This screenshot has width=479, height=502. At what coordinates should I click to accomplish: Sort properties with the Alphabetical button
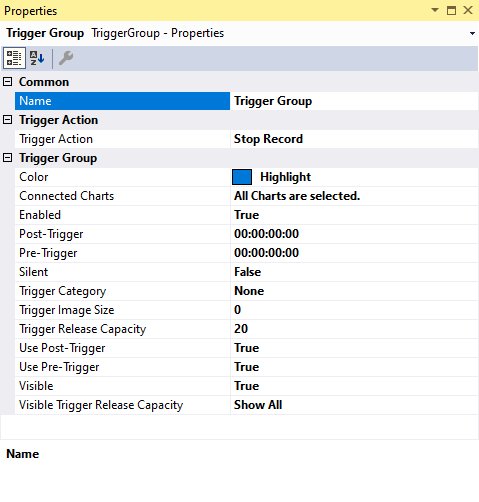(x=37, y=58)
